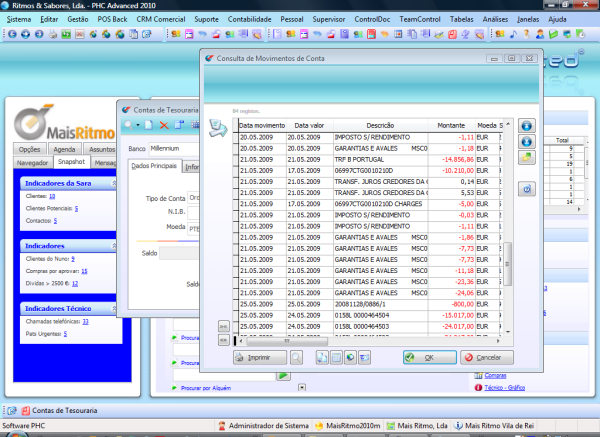Open the Sistema menu

click(19, 19)
